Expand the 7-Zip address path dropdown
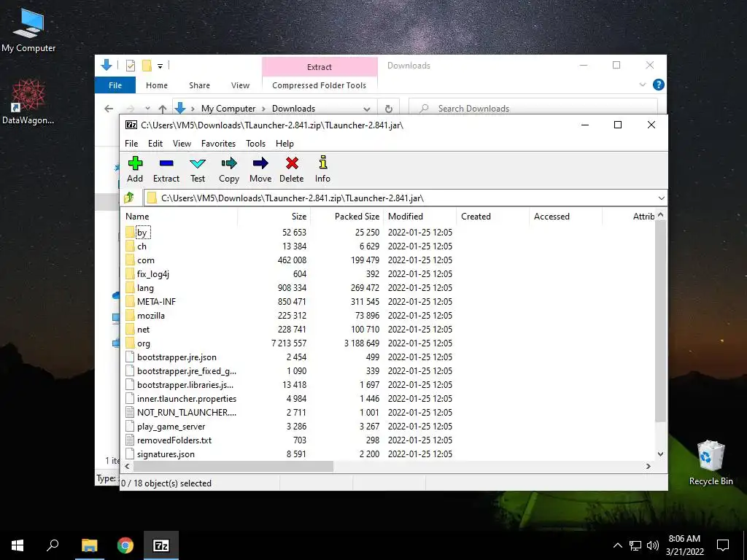This screenshot has height=560, width=747. 661,198
